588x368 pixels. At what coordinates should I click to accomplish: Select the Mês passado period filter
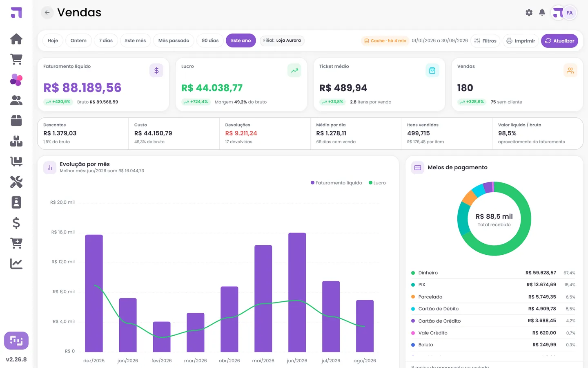[x=174, y=40]
